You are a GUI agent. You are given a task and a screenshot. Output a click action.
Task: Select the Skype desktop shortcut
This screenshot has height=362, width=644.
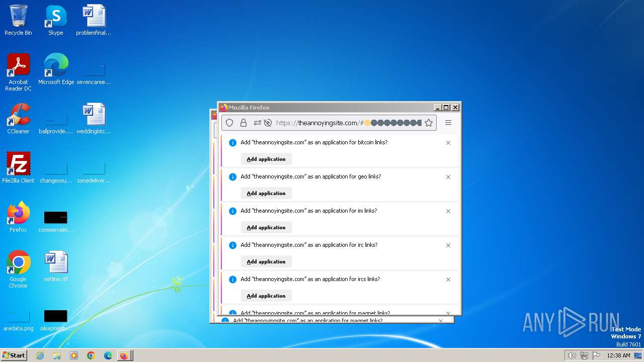pos(56,20)
